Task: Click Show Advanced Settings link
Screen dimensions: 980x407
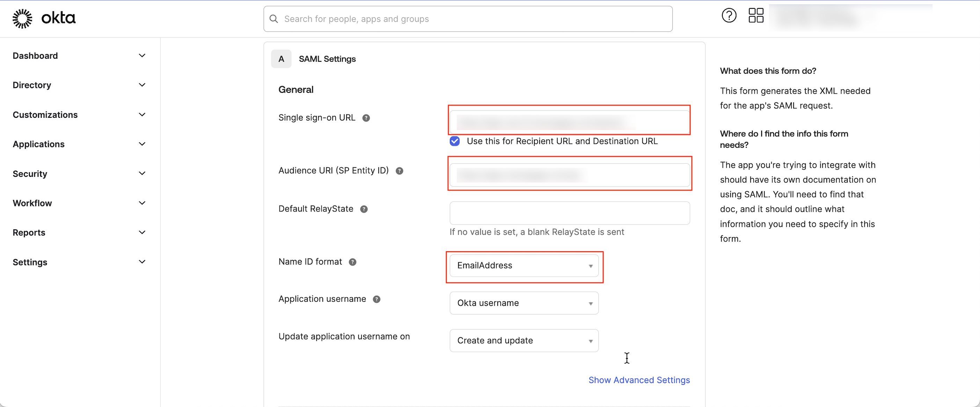Action: (x=639, y=380)
